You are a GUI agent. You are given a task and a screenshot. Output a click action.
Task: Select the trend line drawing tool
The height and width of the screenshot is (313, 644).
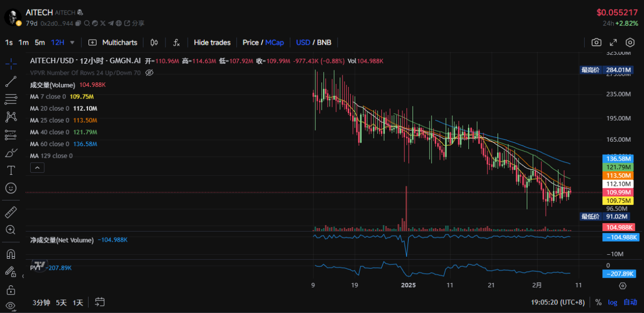(11, 81)
